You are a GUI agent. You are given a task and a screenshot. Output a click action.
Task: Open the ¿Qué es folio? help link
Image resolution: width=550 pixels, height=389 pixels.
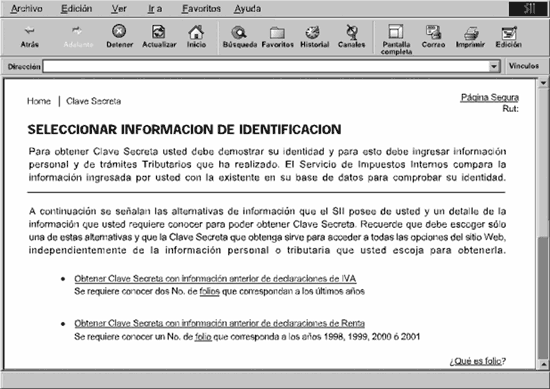point(478,361)
